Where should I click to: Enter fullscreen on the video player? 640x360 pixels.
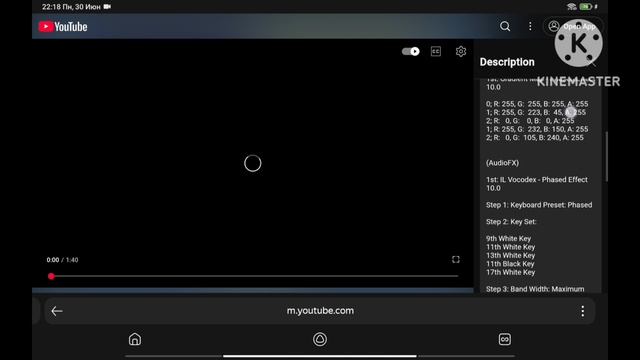click(x=456, y=260)
